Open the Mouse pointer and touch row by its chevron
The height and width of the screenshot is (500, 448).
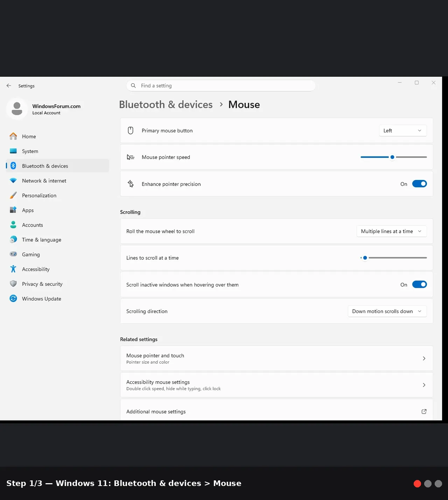[x=424, y=358]
